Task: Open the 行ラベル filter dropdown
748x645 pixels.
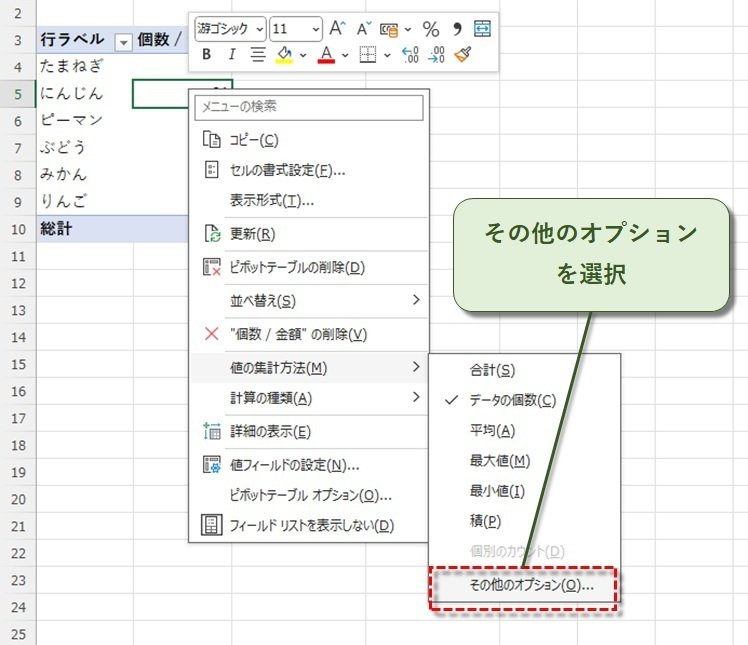Action: coord(124,42)
